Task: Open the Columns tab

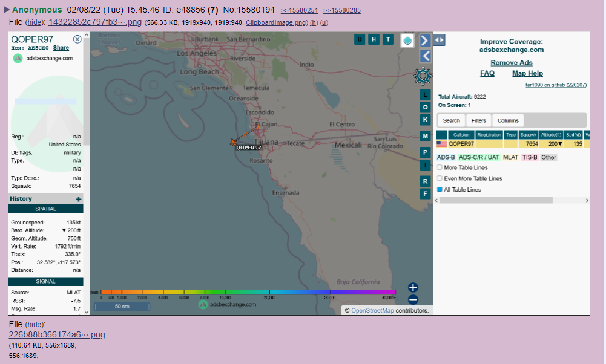Action: [x=508, y=120]
